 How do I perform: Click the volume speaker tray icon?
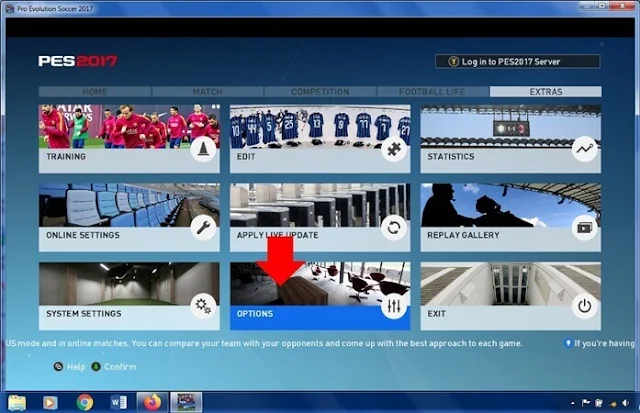pos(626,403)
